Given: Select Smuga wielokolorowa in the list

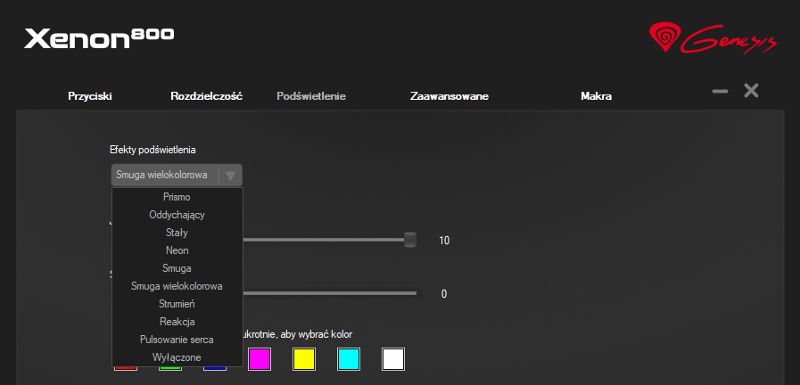Looking at the screenshot, I should [177, 286].
